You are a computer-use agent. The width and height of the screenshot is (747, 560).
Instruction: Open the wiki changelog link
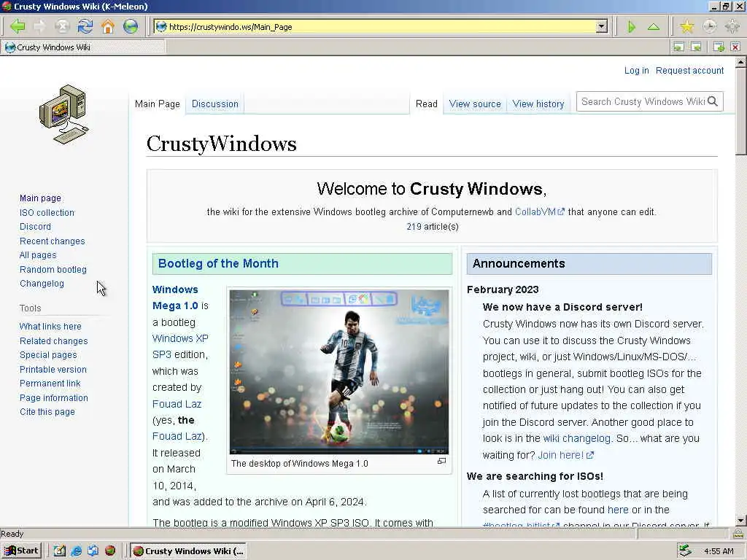tap(576, 438)
